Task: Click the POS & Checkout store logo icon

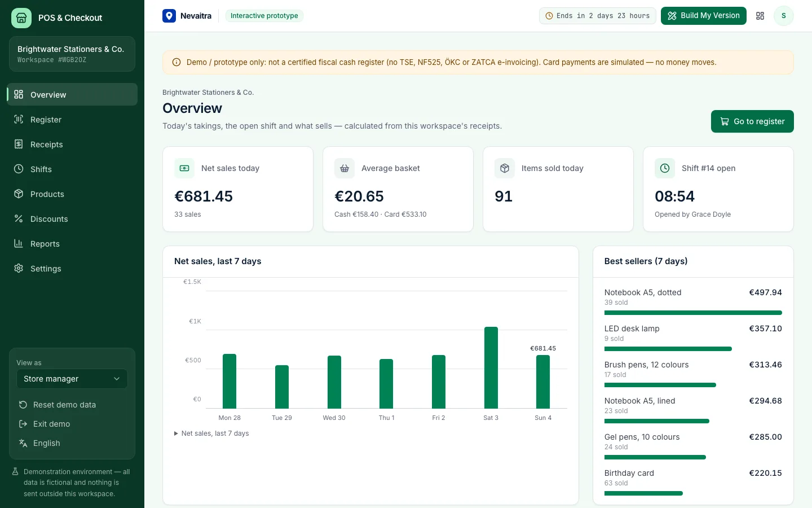Action: (21, 18)
